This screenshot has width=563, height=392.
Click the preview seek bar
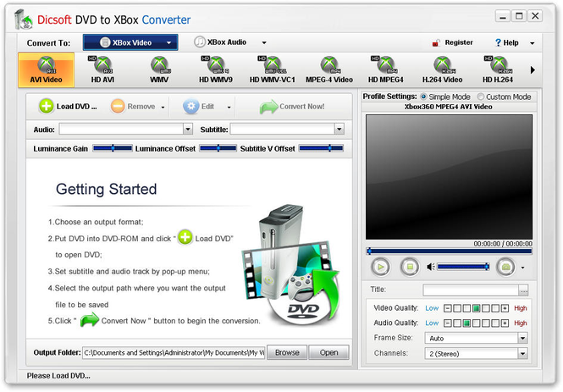(x=449, y=251)
